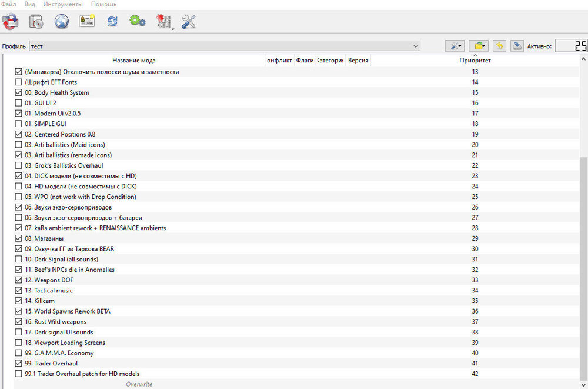Open the Помощь menu

103,5
